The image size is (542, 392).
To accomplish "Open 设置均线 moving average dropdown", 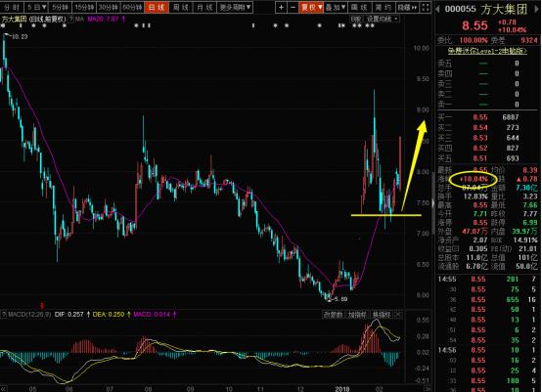I will click(x=382, y=19).
